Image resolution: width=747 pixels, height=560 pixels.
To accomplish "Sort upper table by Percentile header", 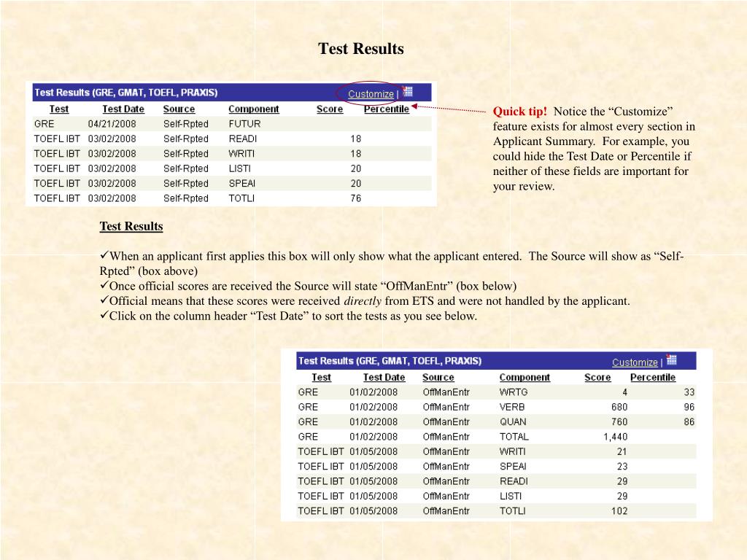I will (387, 109).
